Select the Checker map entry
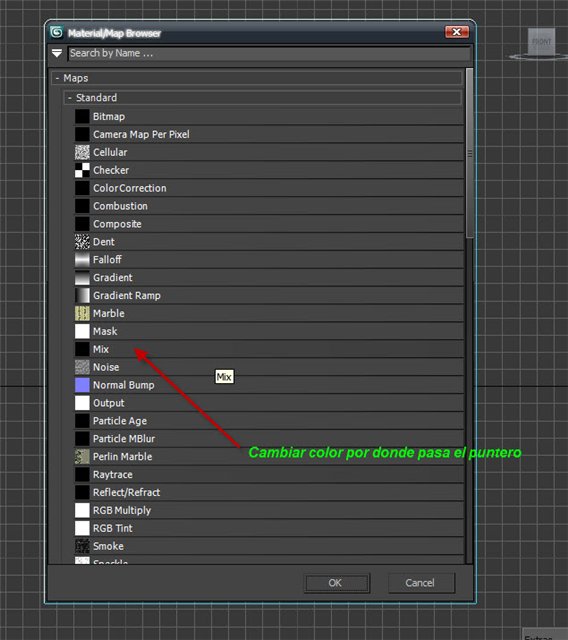Screen dimensions: 568x640 point(269,170)
